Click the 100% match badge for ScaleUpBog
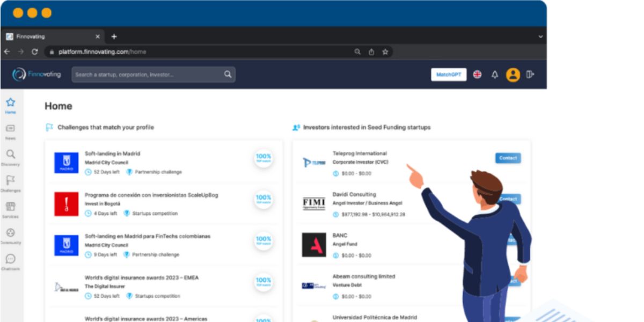 [x=263, y=199]
